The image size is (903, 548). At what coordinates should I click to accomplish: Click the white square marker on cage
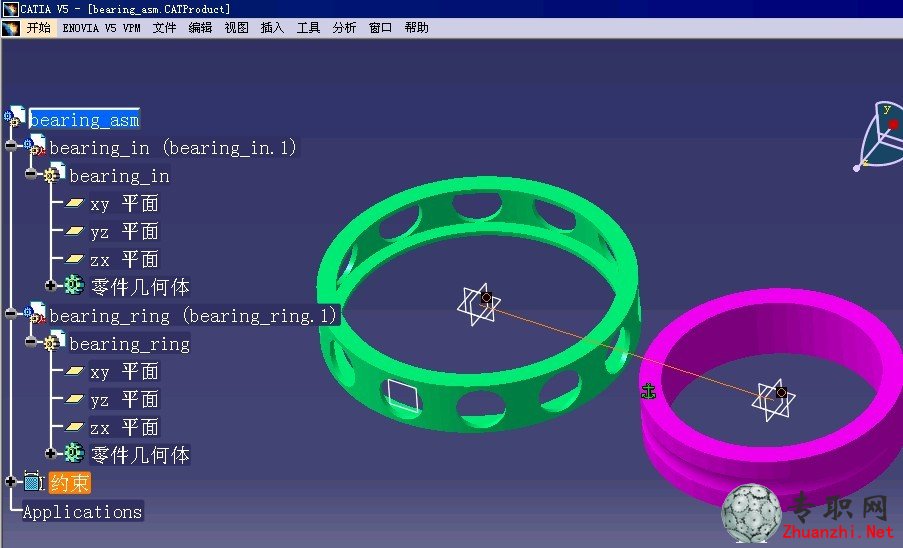[x=402, y=395]
